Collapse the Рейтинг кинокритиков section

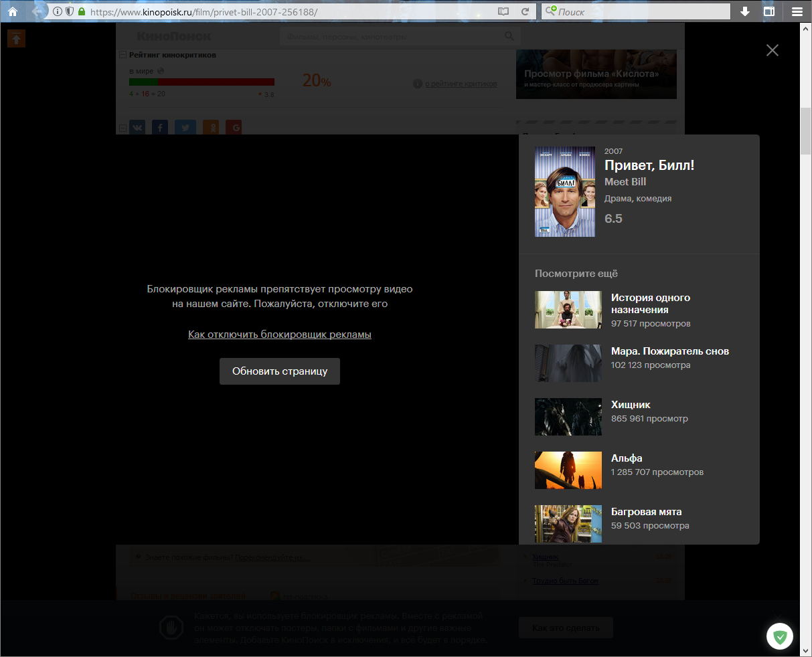point(123,54)
